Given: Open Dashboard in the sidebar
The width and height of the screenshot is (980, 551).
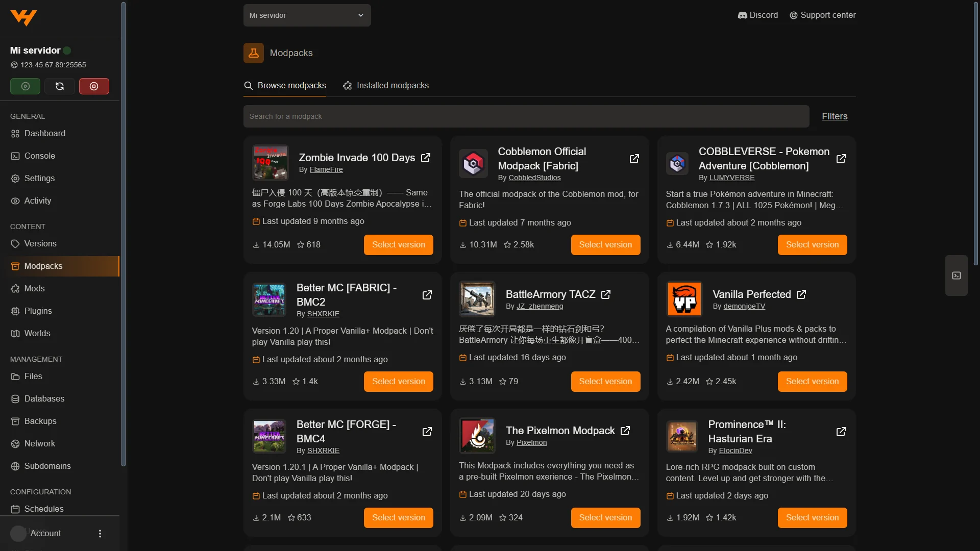Looking at the screenshot, I should coord(60,134).
